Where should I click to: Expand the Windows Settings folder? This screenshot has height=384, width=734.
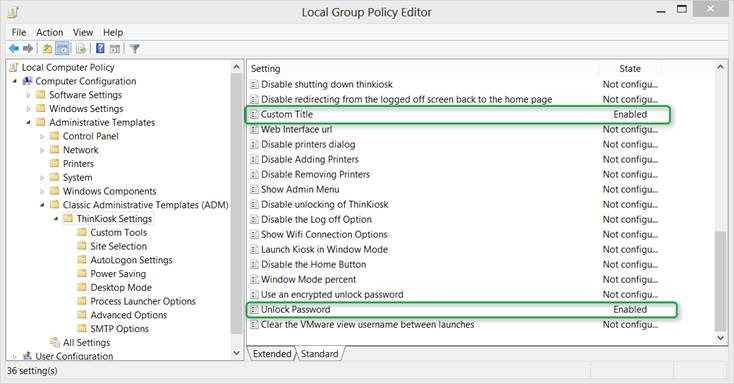[29, 109]
